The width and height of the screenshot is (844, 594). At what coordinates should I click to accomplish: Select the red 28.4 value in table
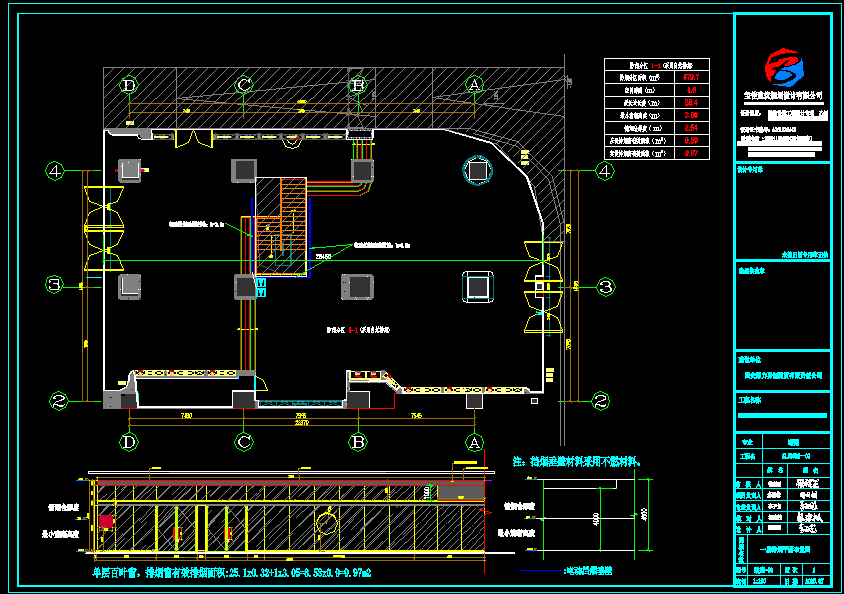click(690, 102)
